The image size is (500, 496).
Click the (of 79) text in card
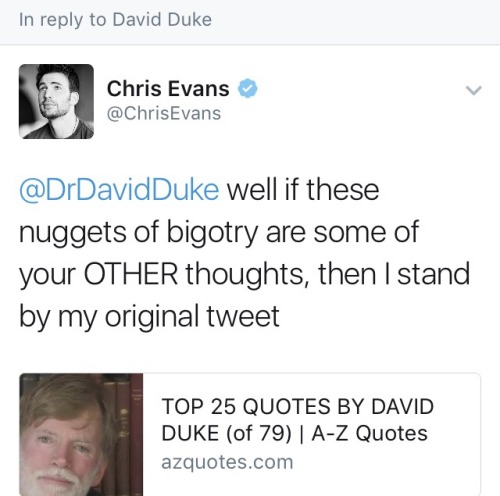tap(259, 433)
